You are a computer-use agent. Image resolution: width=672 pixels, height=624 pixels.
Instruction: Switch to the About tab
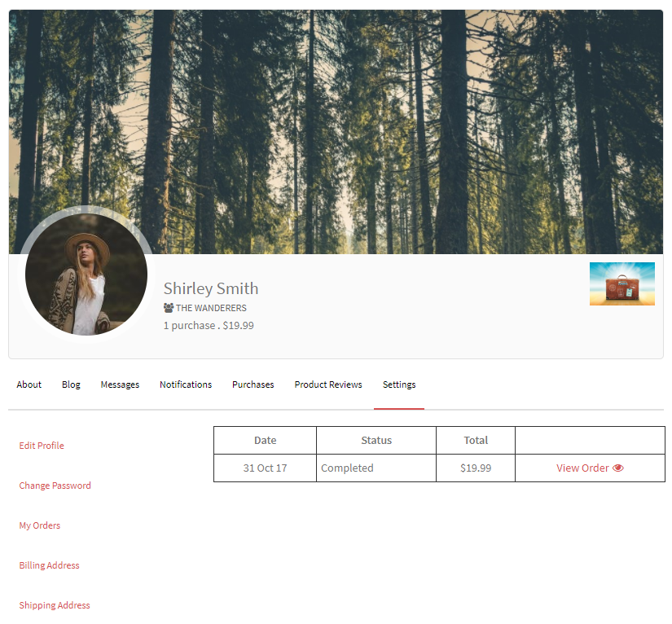pos(29,385)
